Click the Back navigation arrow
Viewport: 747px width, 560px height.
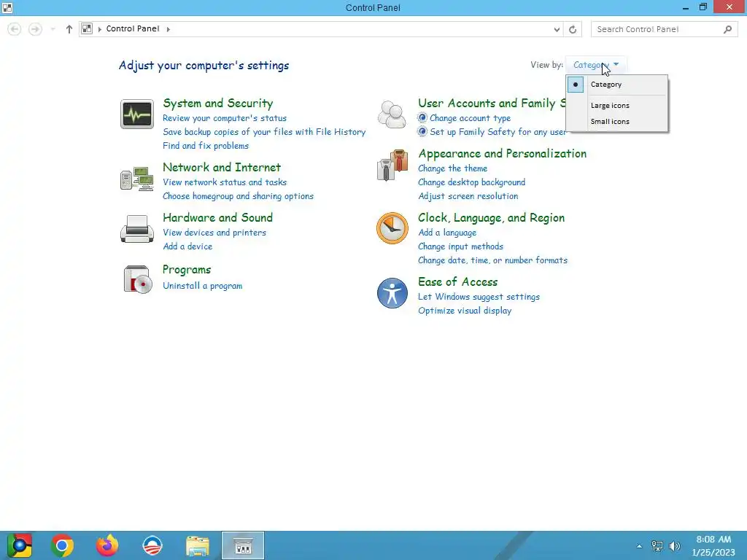point(15,29)
